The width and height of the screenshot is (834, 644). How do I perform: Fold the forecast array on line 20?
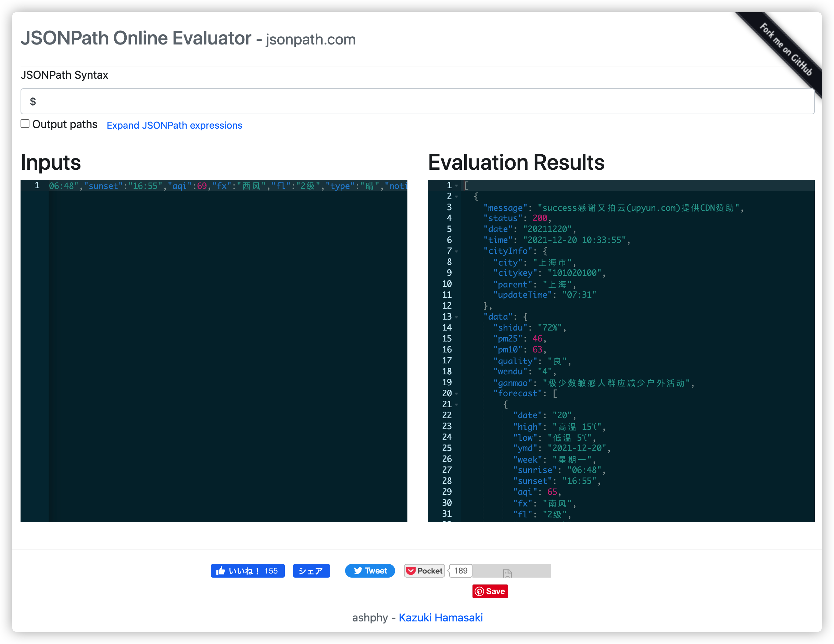(456, 394)
